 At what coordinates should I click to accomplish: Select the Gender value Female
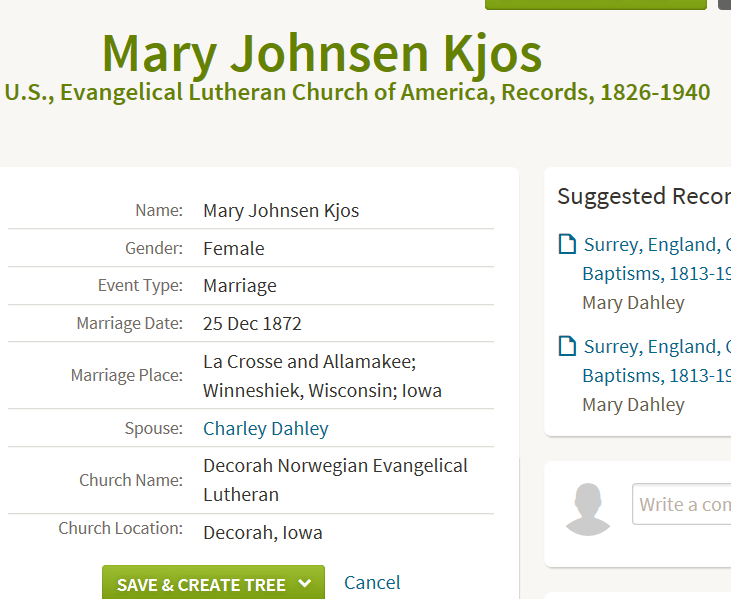(x=234, y=248)
